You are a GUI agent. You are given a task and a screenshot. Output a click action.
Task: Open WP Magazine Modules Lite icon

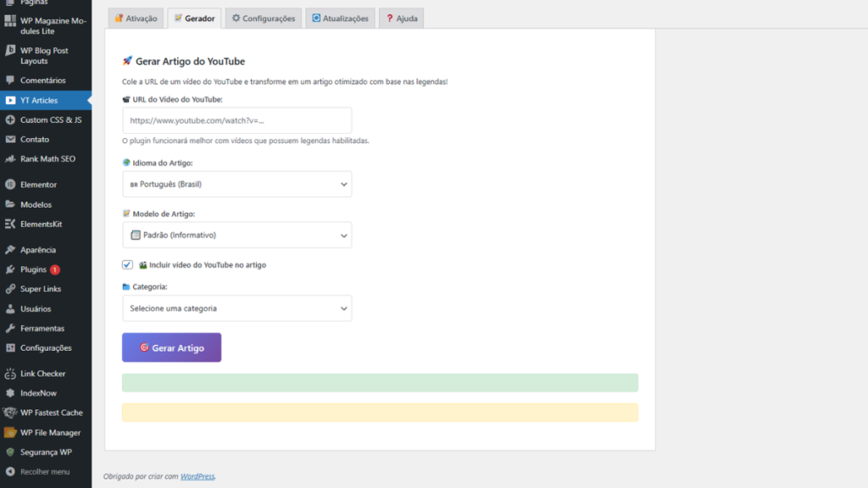[x=10, y=21]
